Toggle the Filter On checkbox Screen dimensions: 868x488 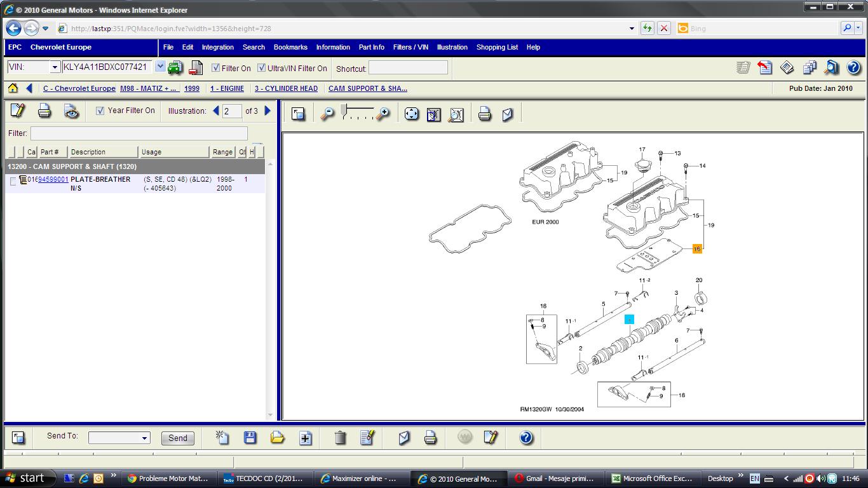(216, 68)
